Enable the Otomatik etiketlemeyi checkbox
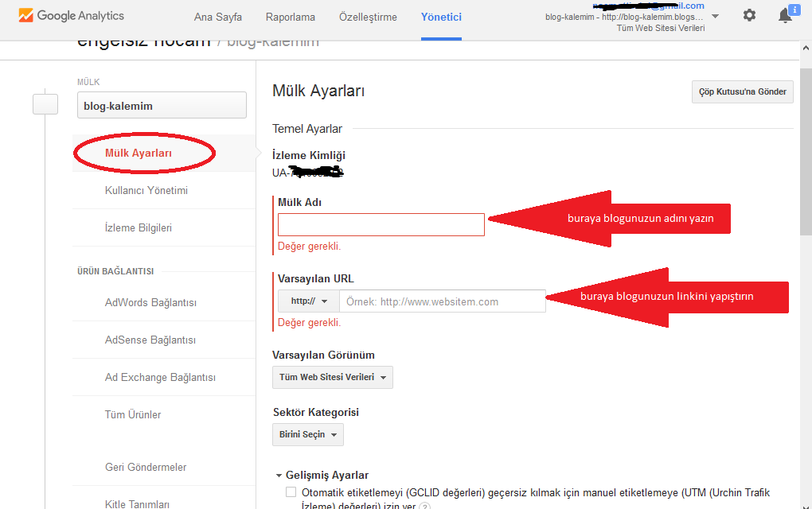 click(x=291, y=492)
